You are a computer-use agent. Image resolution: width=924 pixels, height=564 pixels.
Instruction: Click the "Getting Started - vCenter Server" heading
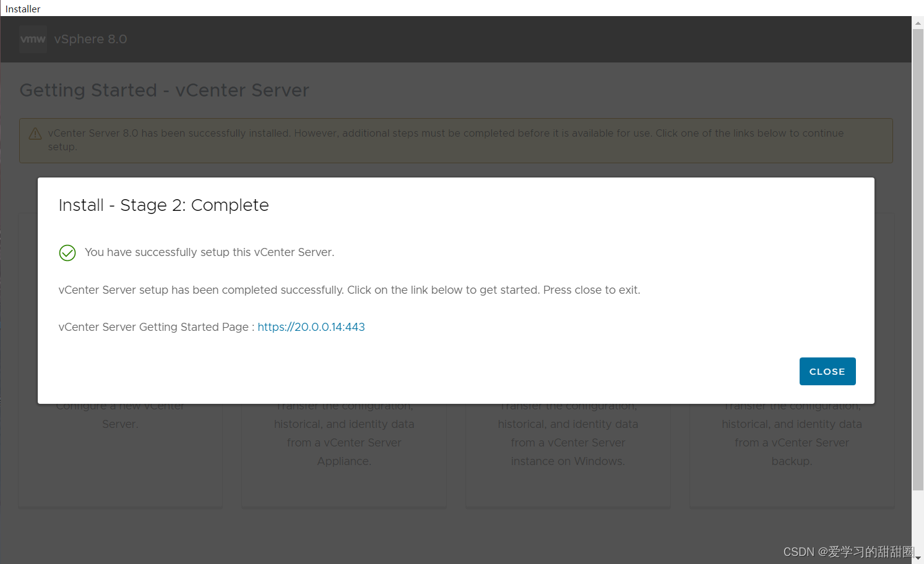click(165, 90)
